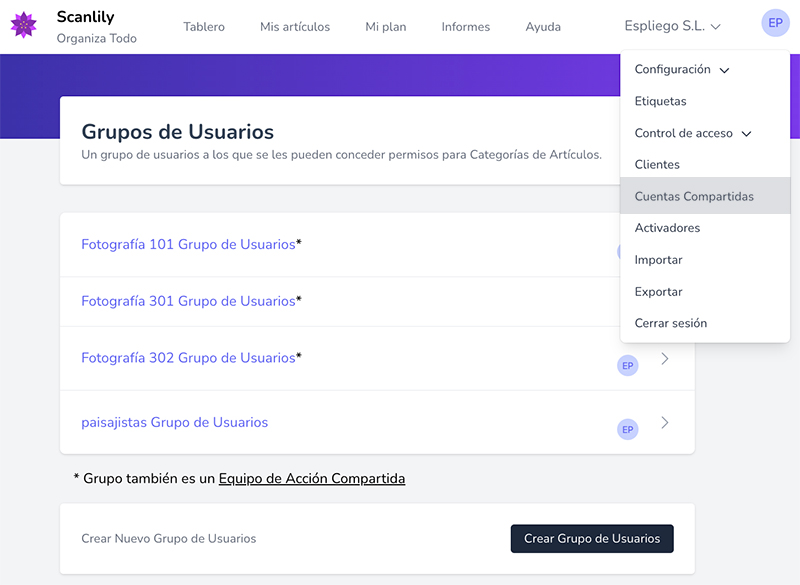Open the Informes navigation item
Image resolution: width=800 pixels, height=585 pixels.
tap(465, 27)
